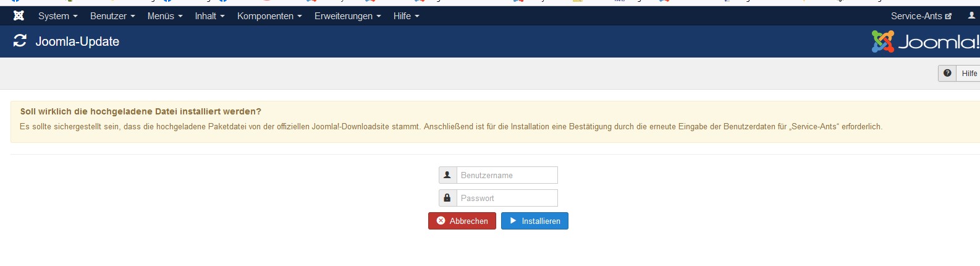The width and height of the screenshot is (980, 266).
Task: Open the Hilfe menu in top navigation
Action: point(406,16)
